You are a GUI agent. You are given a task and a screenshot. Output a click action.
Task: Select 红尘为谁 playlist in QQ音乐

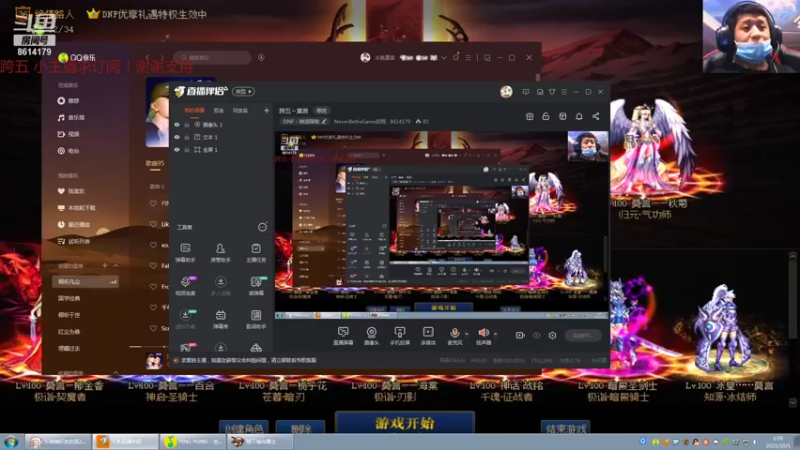click(x=69, y=332)
